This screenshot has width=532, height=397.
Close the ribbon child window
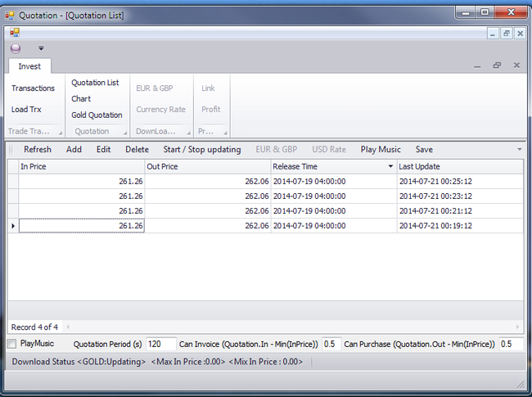516,65
